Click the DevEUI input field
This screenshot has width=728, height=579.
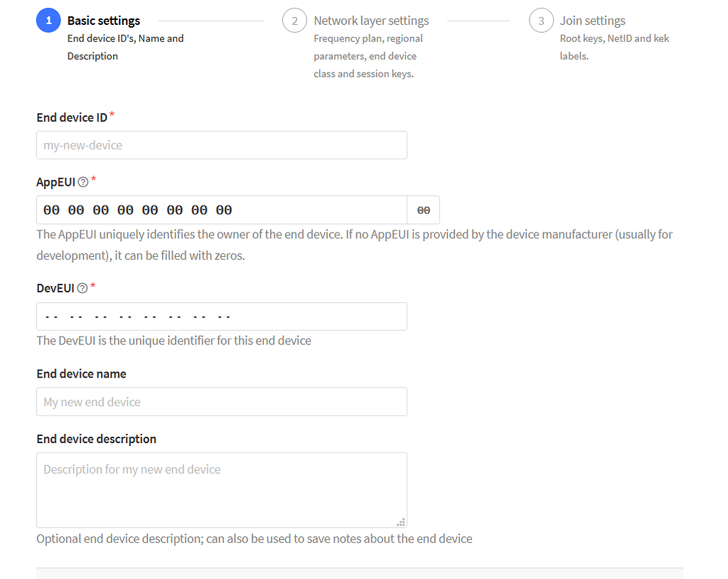point(221,316)
